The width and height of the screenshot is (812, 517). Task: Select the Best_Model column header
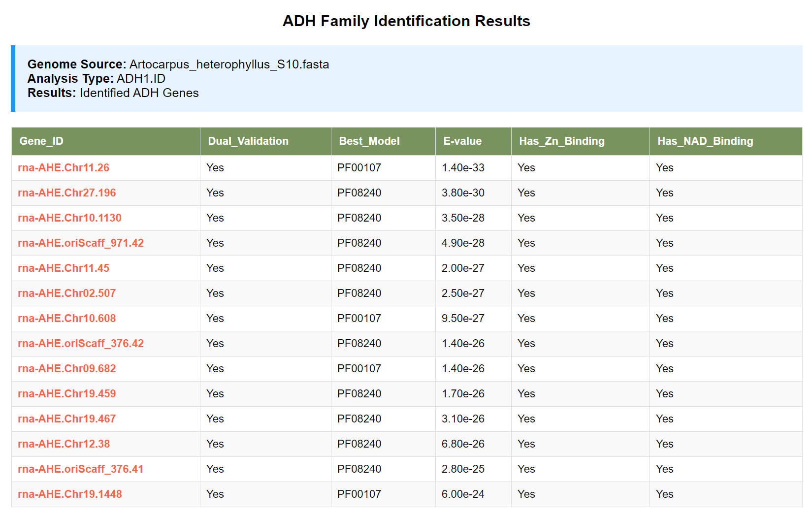pyautogui.click(x=369, y=141)
